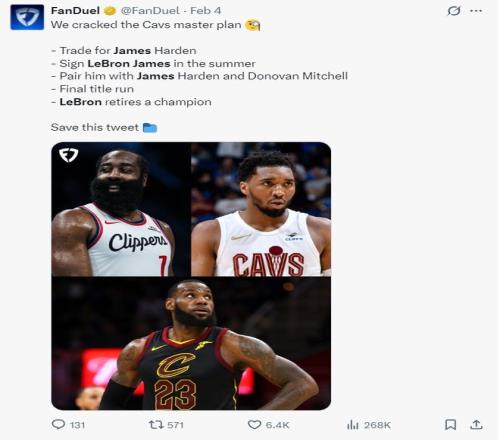This screenshot has width=500, height=440.
Task: Open the number 23 jersey photo
Action: [x=191, y=344]
